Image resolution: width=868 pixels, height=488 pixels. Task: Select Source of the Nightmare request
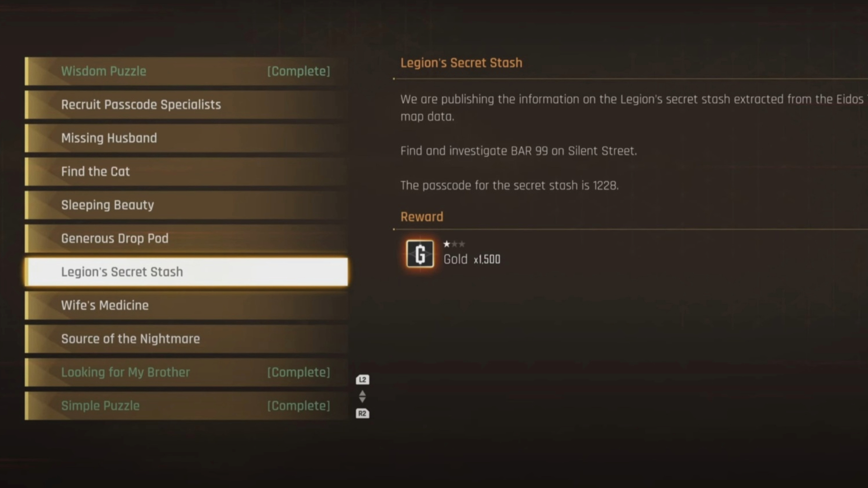click(x=186, y=338)
